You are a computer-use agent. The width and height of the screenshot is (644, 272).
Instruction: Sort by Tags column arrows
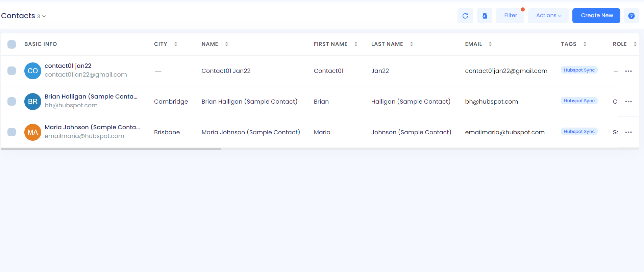pyautogui.click(x=585, y=44)
